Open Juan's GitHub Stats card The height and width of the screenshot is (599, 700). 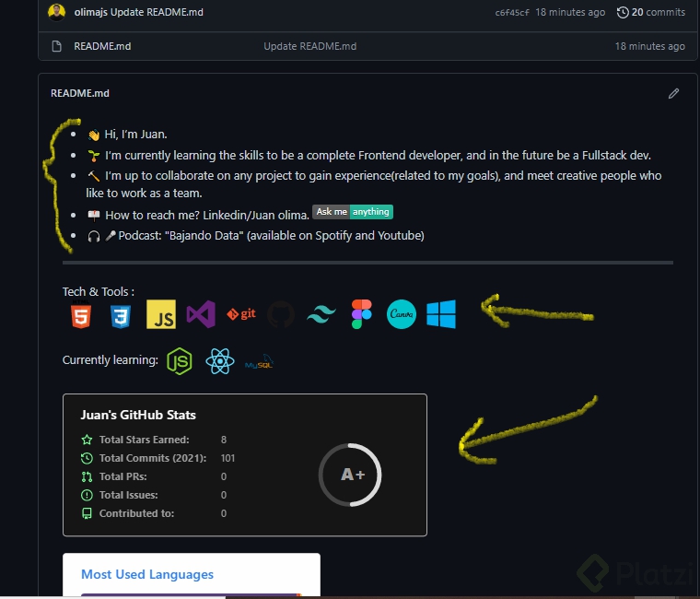[245, 465]
